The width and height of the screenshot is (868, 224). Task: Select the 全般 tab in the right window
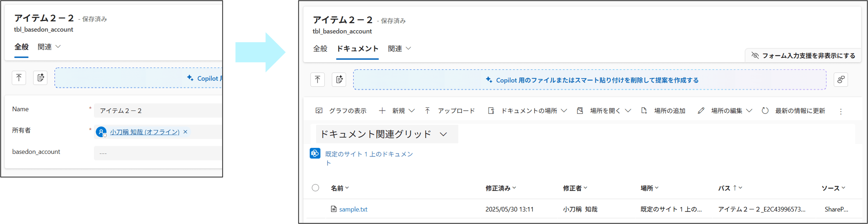[320, 49]
